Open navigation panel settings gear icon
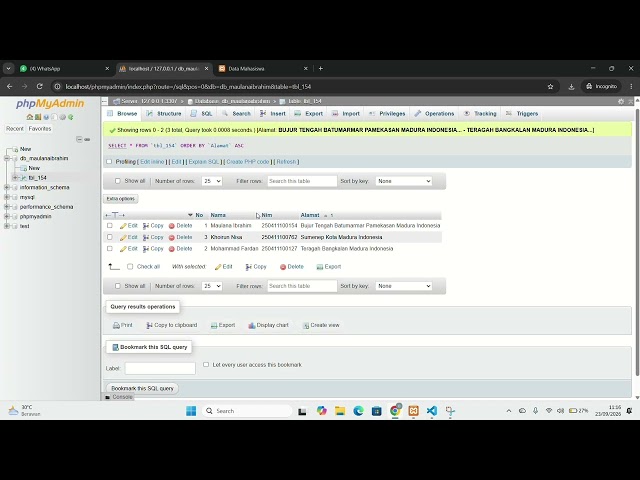 pos(62,117)
